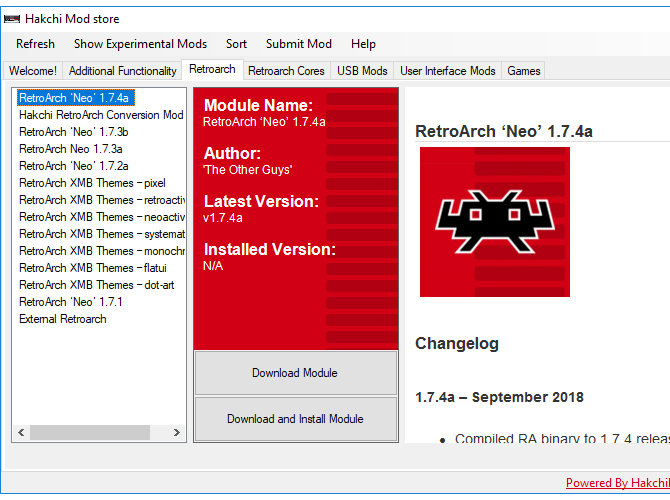Viewport: 670px width, 500px height.
Task: Click the Module Name value in the red panel
Action: coord(264,122)
